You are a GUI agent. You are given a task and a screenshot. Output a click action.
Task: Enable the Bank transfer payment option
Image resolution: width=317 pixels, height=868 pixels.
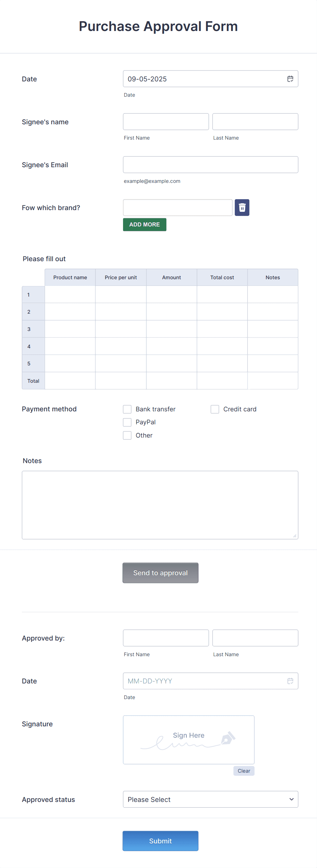coord(127,409)
